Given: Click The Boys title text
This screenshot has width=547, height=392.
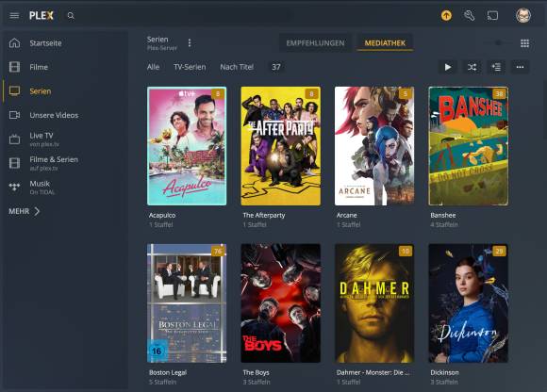Looking at the screenshot, I should (x=256, y=372).
